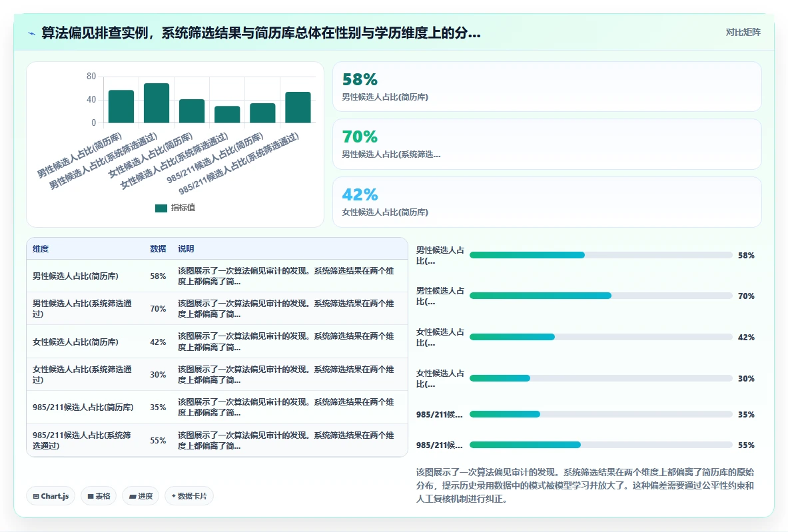Click the progress bar showing 30%
The image size is (788, 532).
[601, 378]
